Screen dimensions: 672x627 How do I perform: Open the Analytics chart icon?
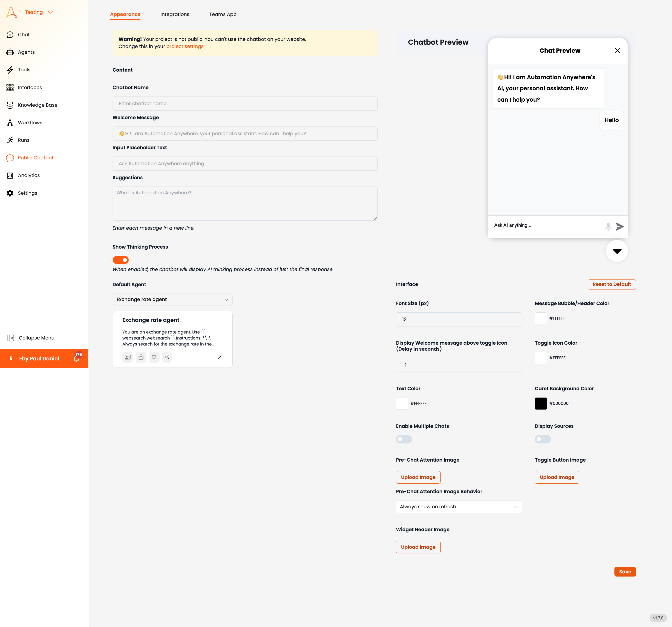[10, 175]
